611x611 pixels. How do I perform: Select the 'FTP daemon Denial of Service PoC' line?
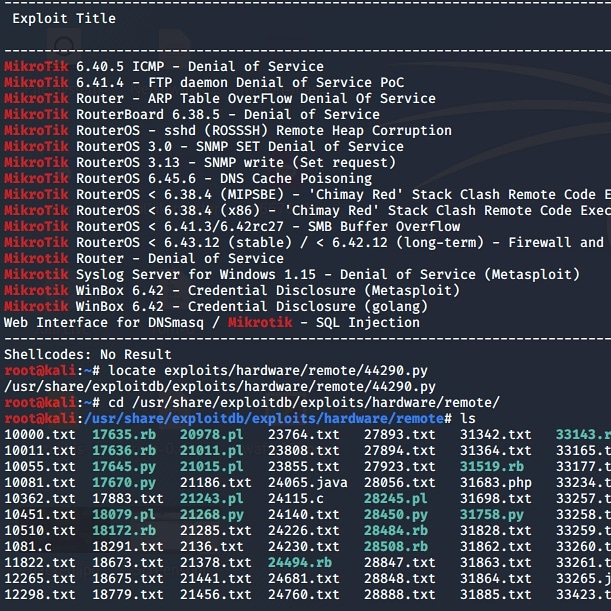pos(204,82)
